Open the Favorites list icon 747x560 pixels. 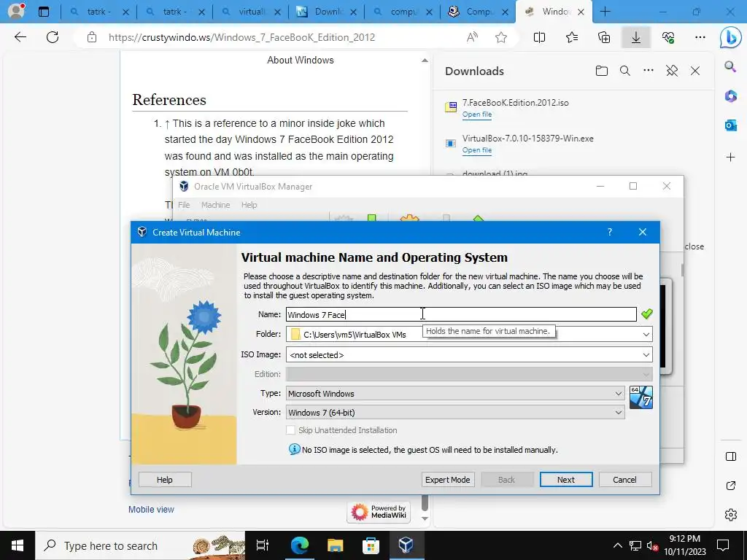(572, 37)
